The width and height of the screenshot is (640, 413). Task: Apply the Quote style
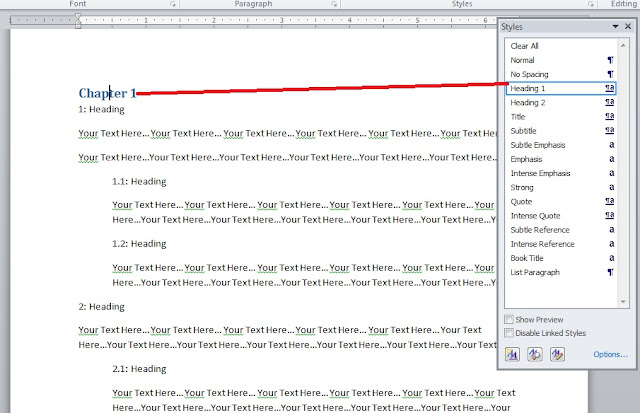[x=561, y=202]
